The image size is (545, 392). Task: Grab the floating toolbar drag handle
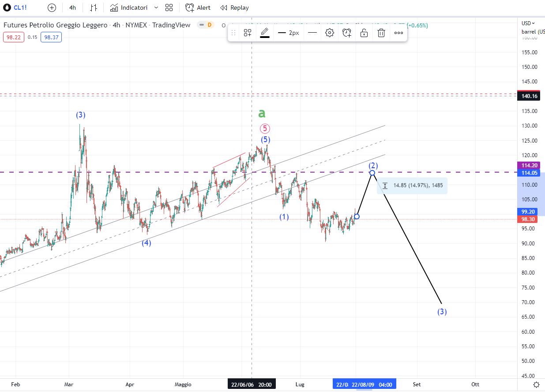click(233, 33)
